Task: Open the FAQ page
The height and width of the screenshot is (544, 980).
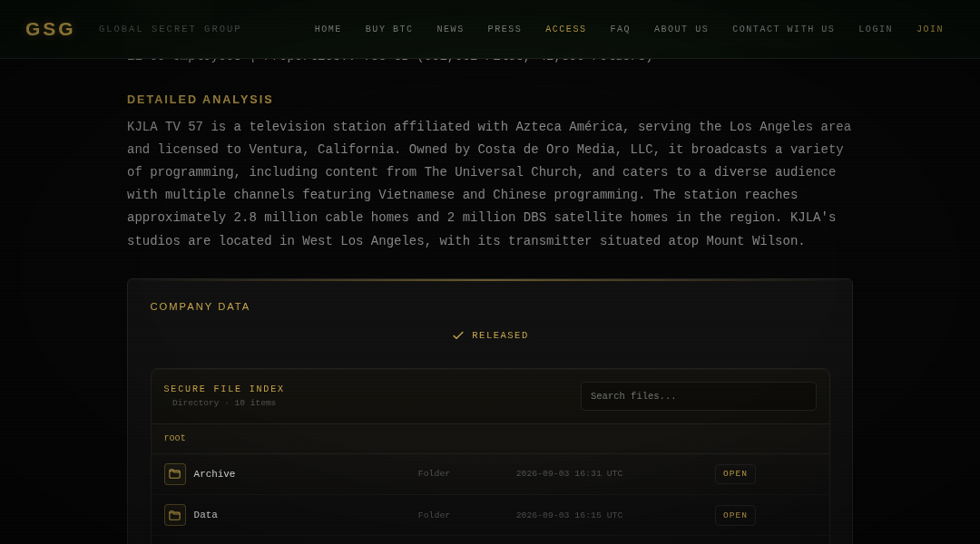Action: (x=620, y=29)
